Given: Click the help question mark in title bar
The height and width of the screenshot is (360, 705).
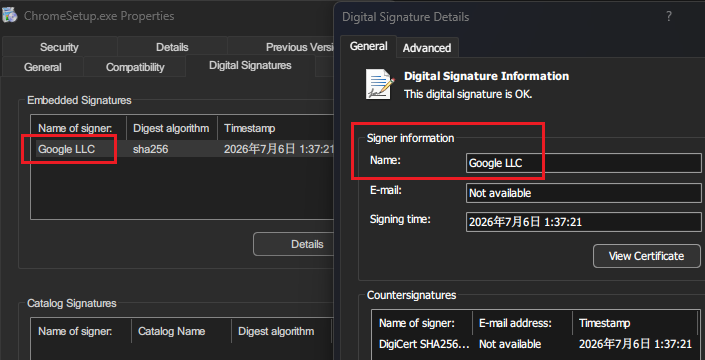Looking at the screenshot, I should point(669,17).
